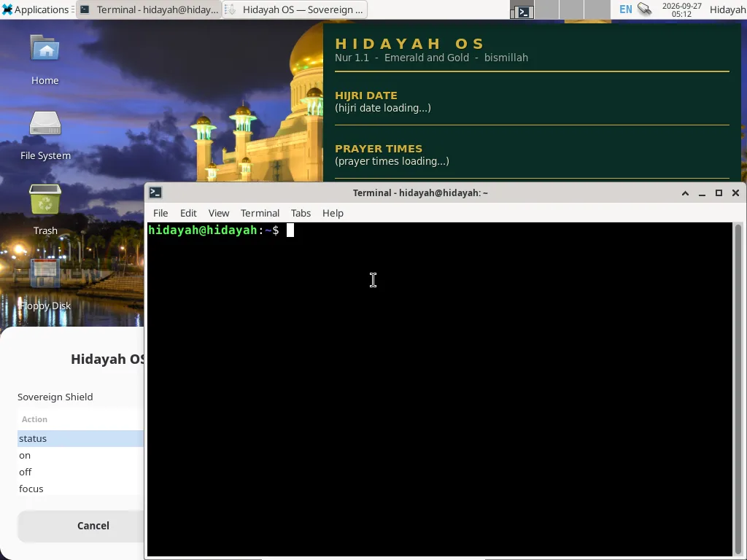The image size is (747, 560).
Task: Select 'focus' in Sovereign Shield list
Action: 80,489
